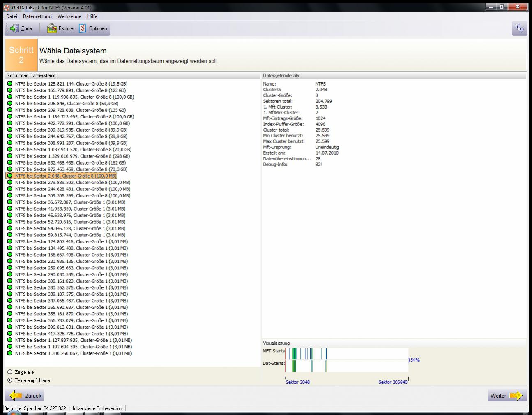Screen dimensions: 532x415
Task: Click the green dot of Sektor 209.728.638
Action: 10,110
